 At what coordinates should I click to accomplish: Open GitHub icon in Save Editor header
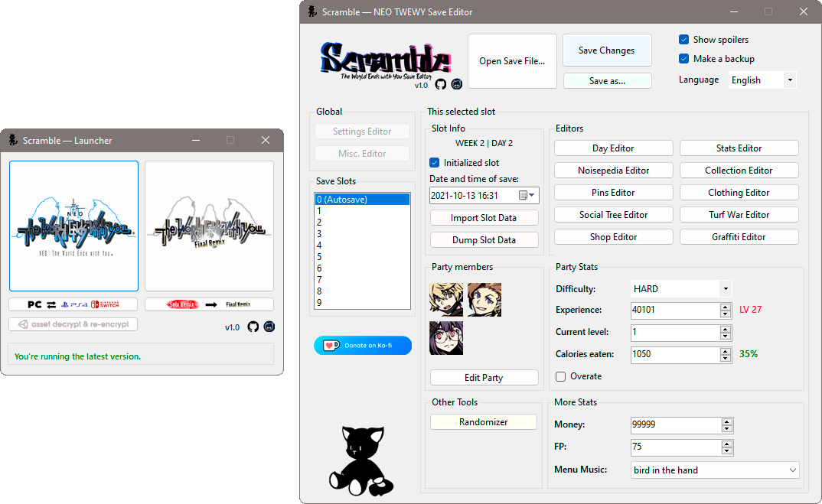[440, 84]
